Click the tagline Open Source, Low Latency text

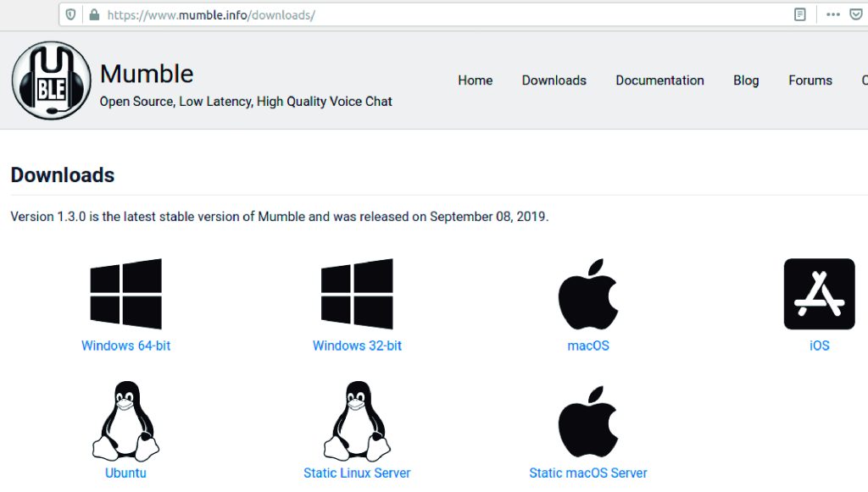point(246,102)
